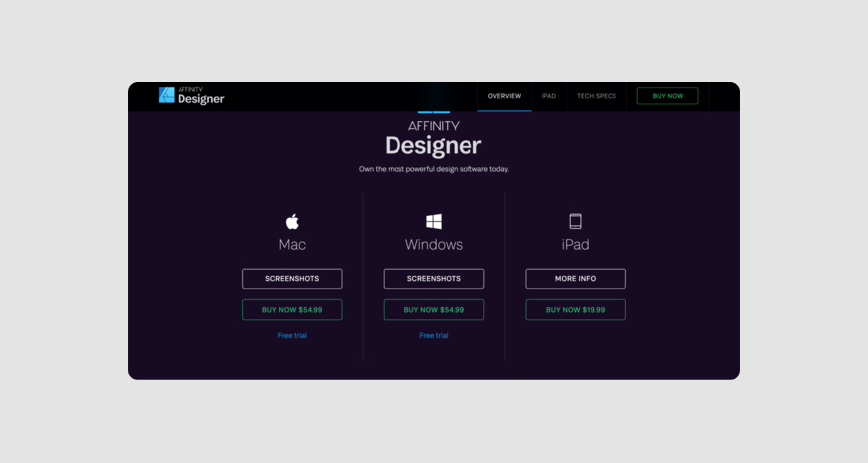Click the iPad platform label

576,244
